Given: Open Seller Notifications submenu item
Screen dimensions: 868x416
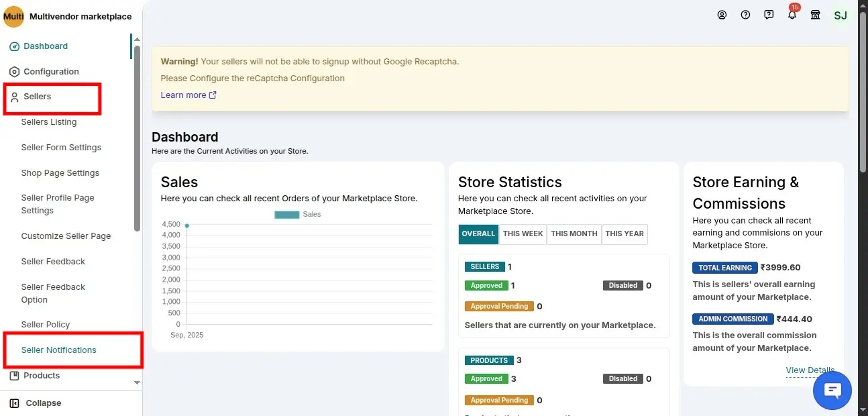Looking at the screenshot, I should pos(59,350).
